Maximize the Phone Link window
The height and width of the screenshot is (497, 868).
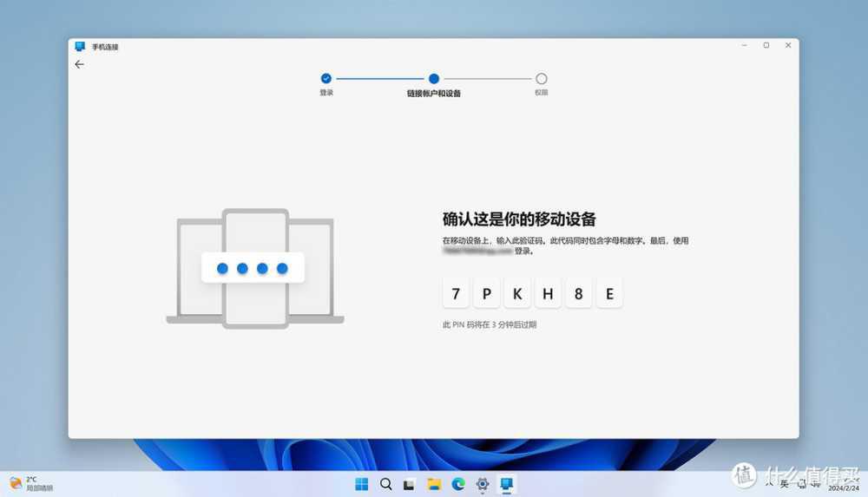point(766,45)
